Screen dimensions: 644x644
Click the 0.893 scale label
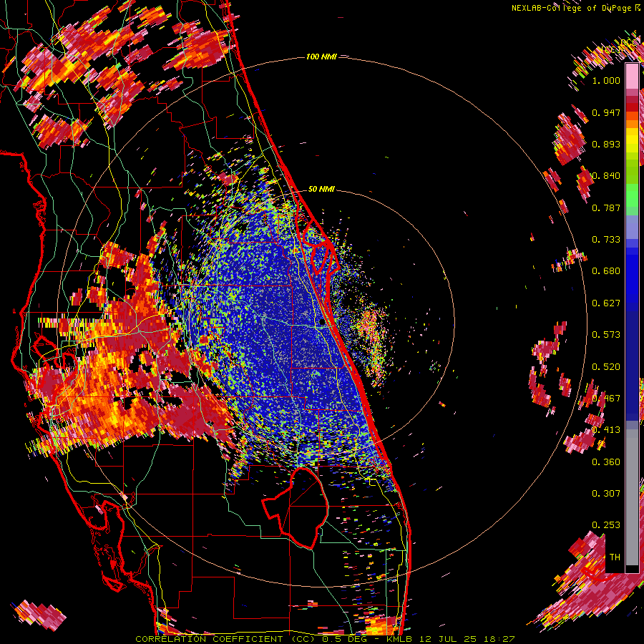(606, 144)
